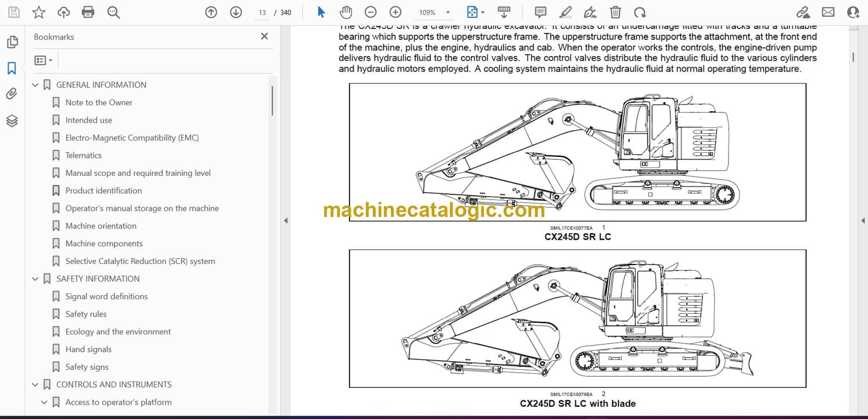
Task: Open the page thumbnails panel
Action: pyautogui.click(x=12, y=42)
